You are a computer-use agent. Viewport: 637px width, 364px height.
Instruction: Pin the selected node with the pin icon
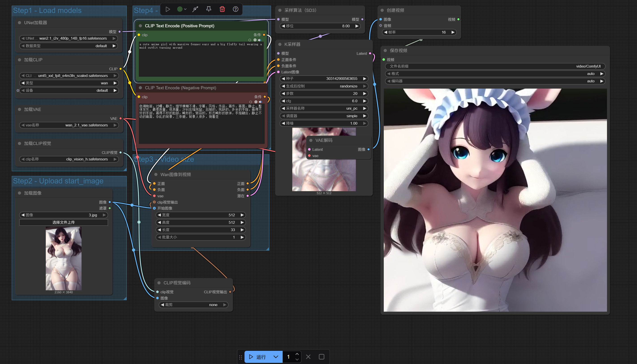209,9
